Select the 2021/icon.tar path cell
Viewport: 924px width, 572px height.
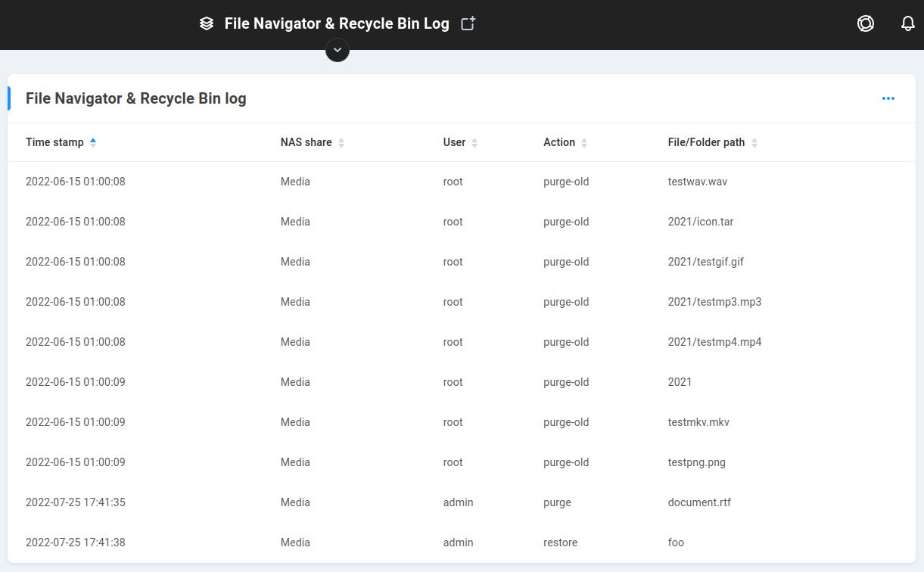[701, 222]
